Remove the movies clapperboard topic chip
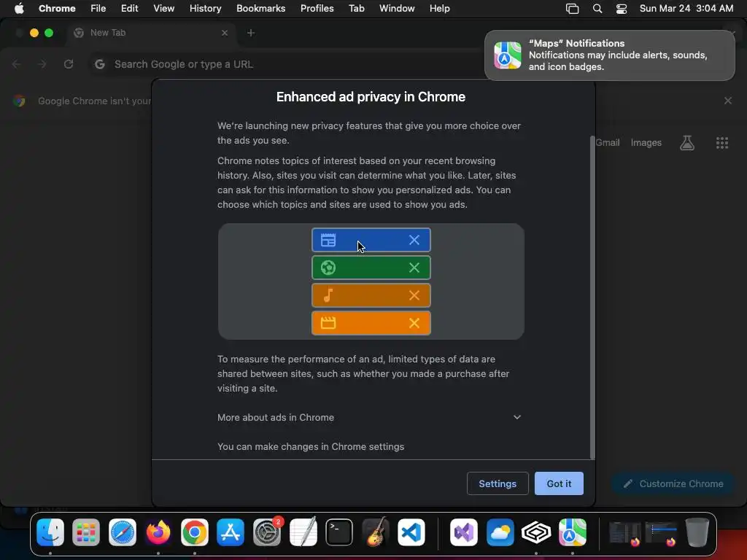 [414, 323]
